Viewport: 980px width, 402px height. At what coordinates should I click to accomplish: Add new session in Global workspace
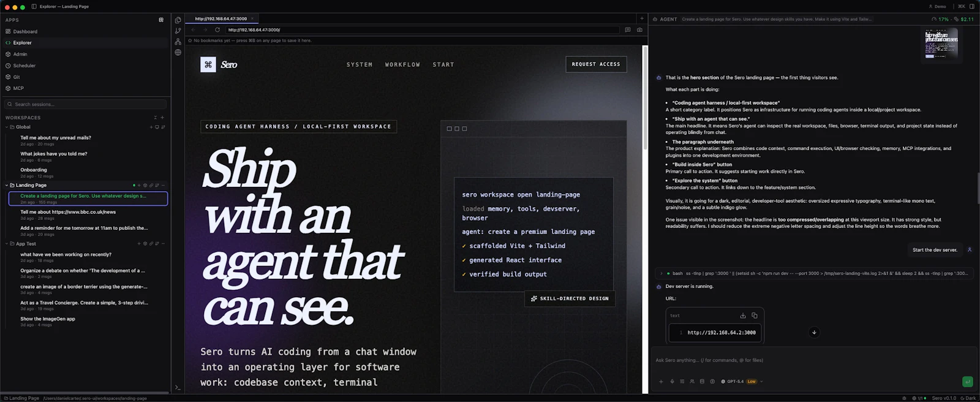151,127
